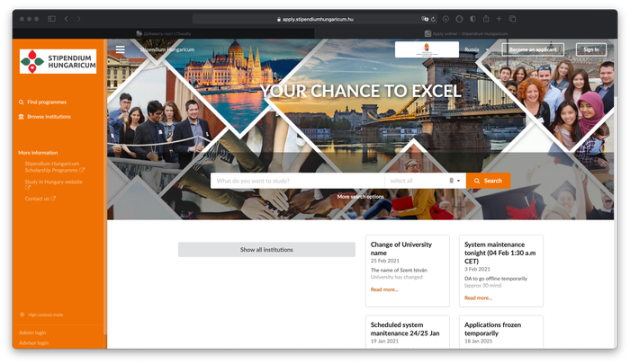630x364 pixels.
Task: Click Stipendium Hungaricum header title
Action: [167, 49]
